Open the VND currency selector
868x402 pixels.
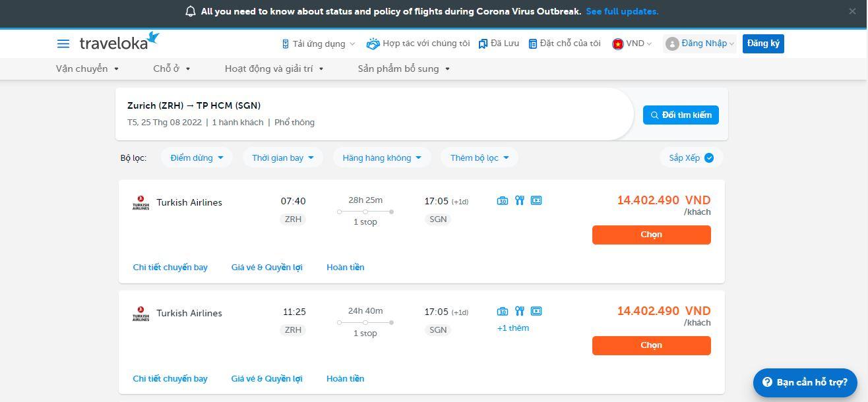(x=632, y=43)
